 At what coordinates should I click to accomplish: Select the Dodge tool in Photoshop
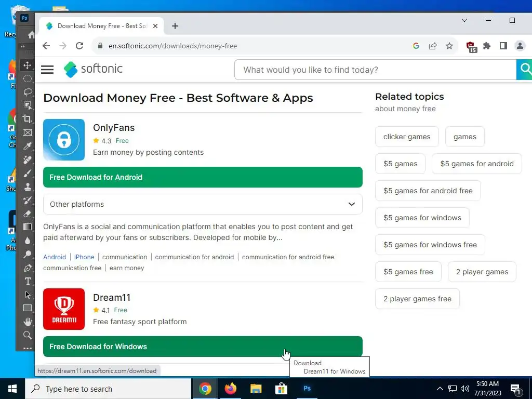click(28, 254)
